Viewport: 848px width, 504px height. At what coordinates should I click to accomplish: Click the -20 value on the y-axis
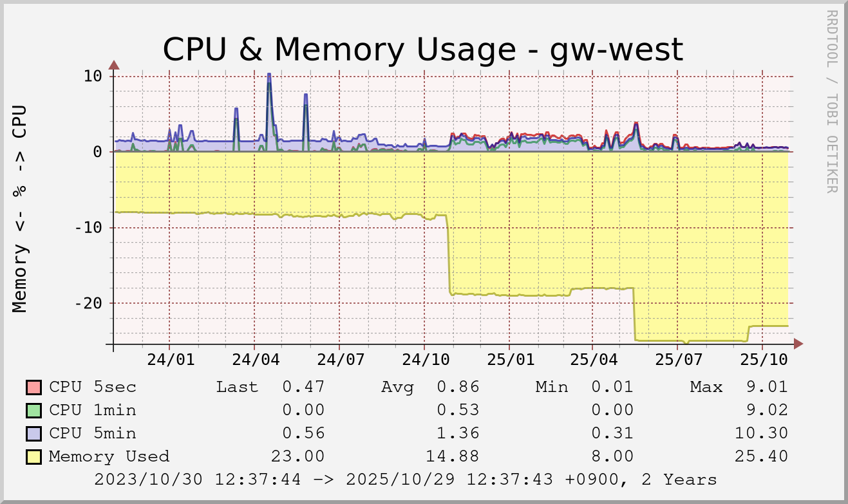88,303
